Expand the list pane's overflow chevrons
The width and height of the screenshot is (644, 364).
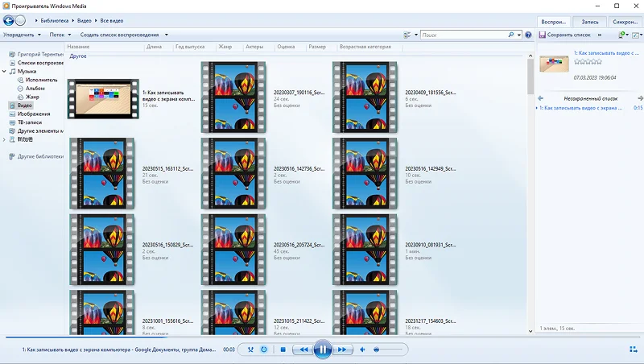tap(600, 35)
